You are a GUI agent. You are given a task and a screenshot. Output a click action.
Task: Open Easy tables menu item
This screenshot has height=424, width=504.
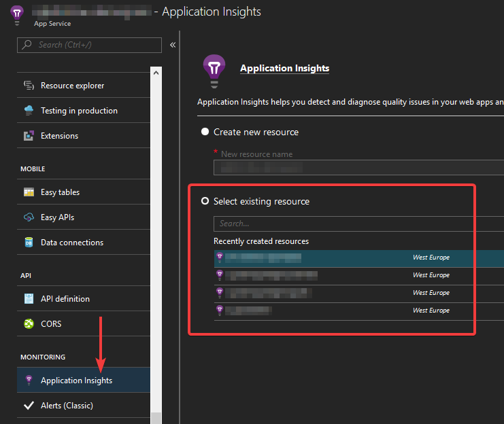(x=84, y=192)
